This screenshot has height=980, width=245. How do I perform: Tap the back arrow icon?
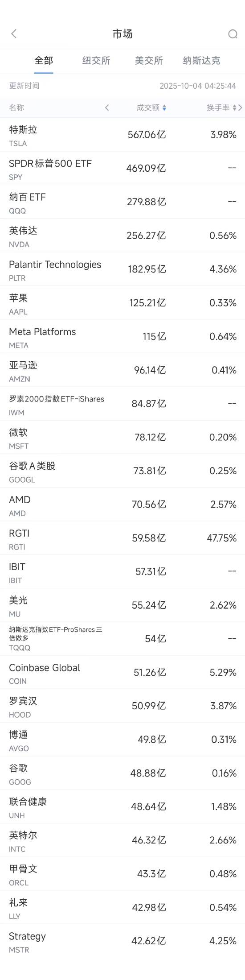click(14, 34)
